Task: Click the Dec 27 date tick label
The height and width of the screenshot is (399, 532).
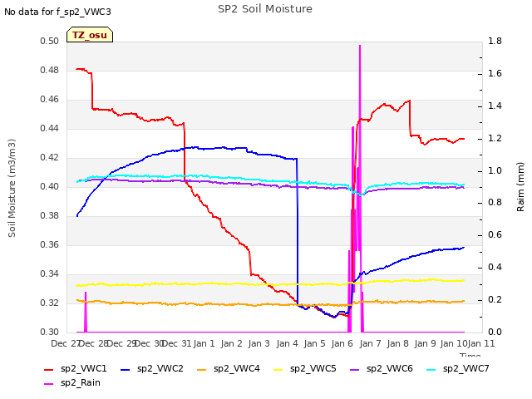Action: click(x=65, y=343)
